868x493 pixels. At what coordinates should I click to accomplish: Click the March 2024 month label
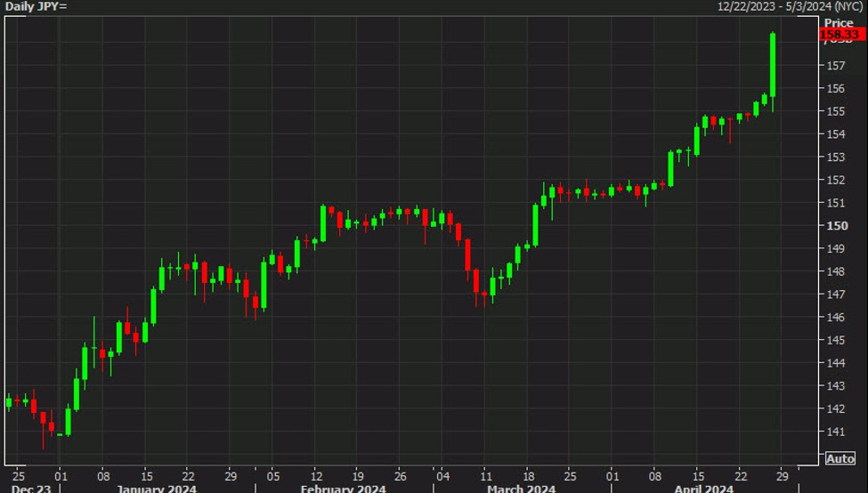(x=522, y=489)
